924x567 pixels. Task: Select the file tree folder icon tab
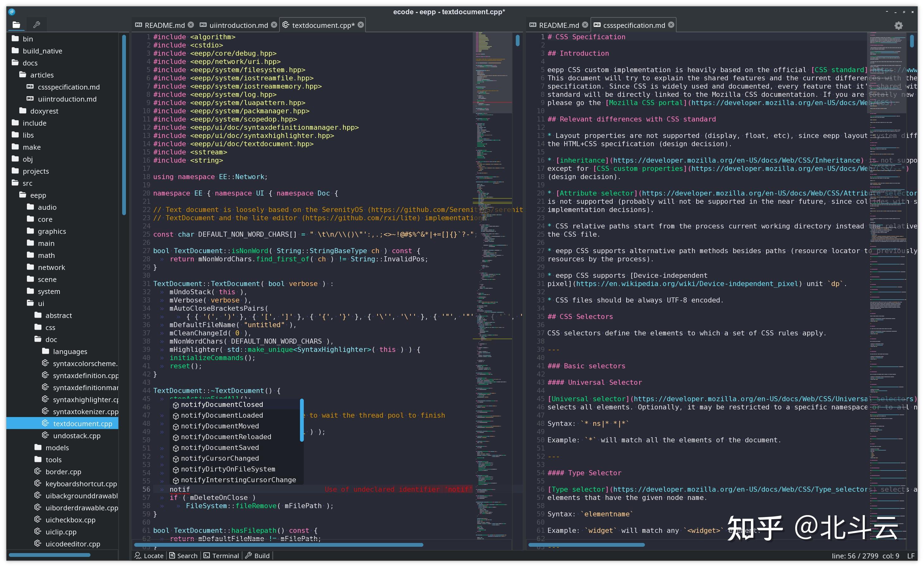pyautogui.click(x=16, y=25)
